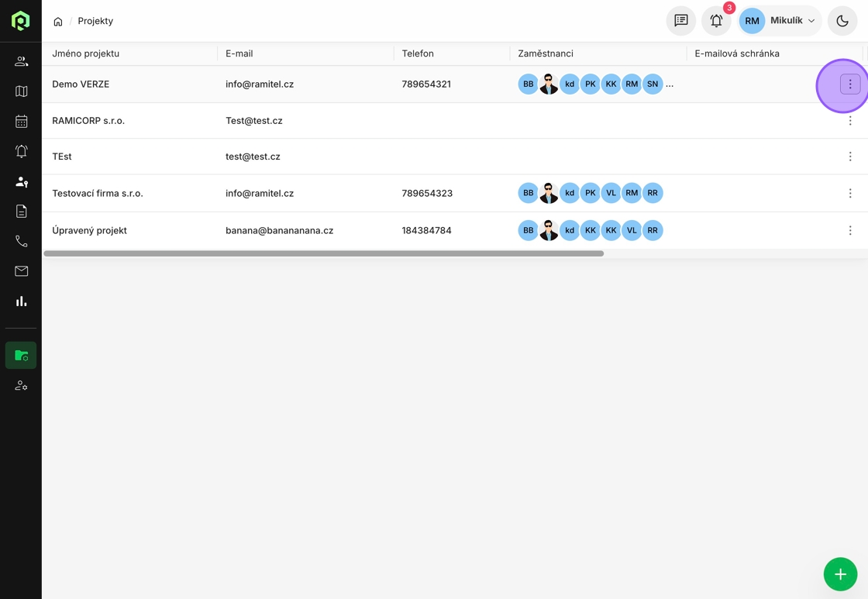
Task: Toggle dark mode with moon icon
Action: (x=842, y=21)
